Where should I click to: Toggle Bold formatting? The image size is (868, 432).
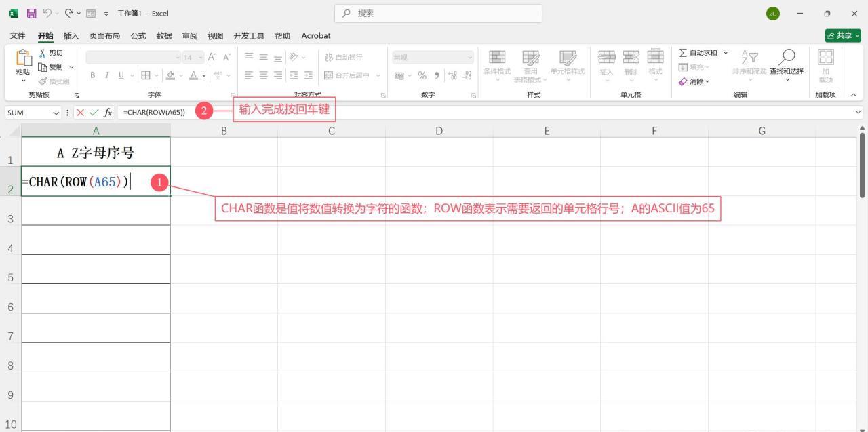[93, 75]
